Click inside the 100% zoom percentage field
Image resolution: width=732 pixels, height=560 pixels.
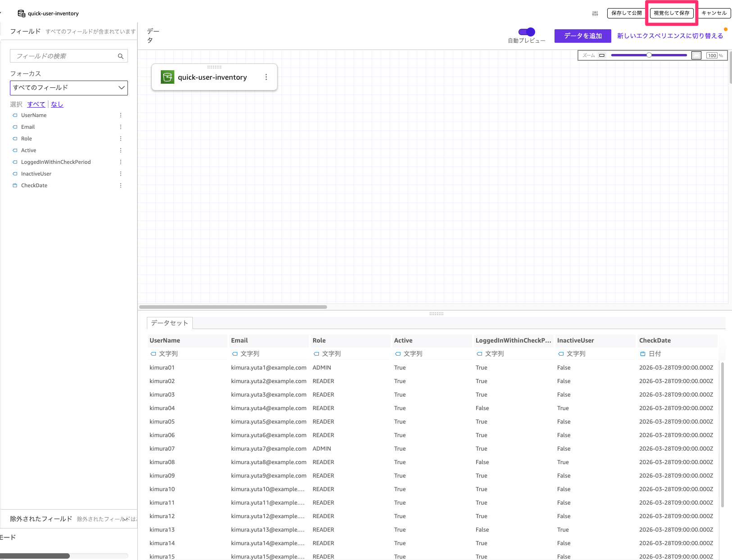coord(712,55)
